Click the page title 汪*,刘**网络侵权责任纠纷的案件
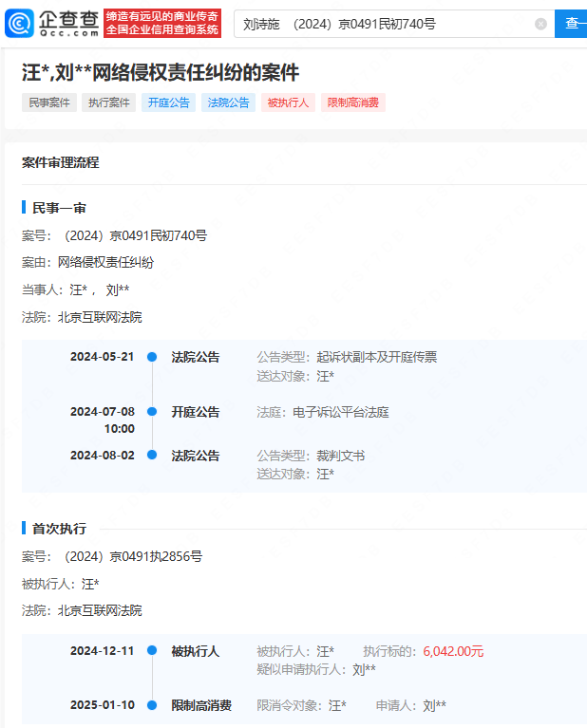The width and height of the screenshot is (587, 728). pos(161,73)
